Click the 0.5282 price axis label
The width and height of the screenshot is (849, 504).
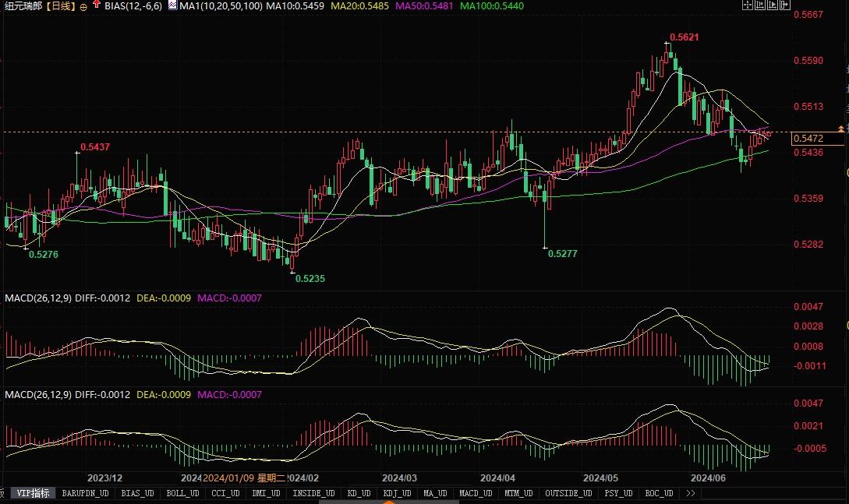pyautogui.click(x=808, y=245)
